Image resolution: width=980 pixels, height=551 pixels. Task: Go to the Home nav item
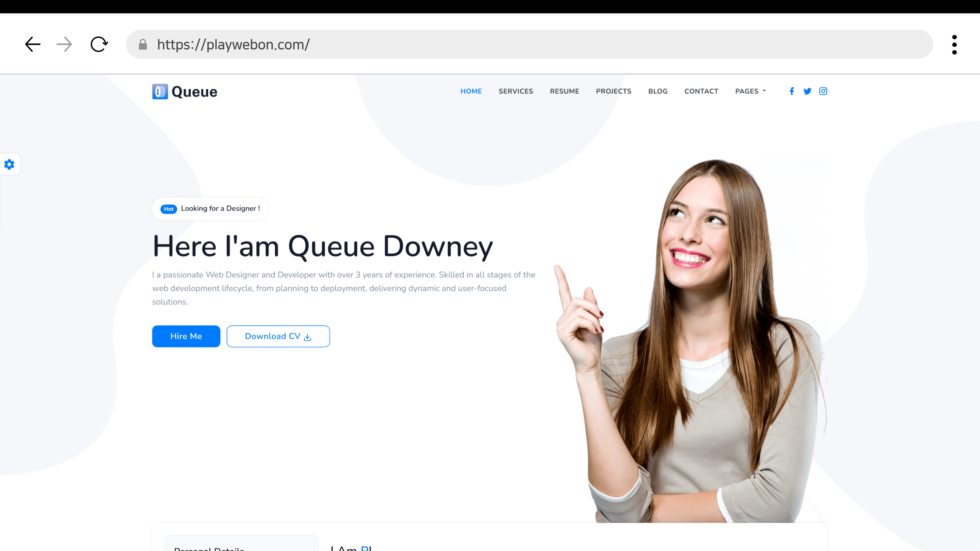(x=471, y=91)
